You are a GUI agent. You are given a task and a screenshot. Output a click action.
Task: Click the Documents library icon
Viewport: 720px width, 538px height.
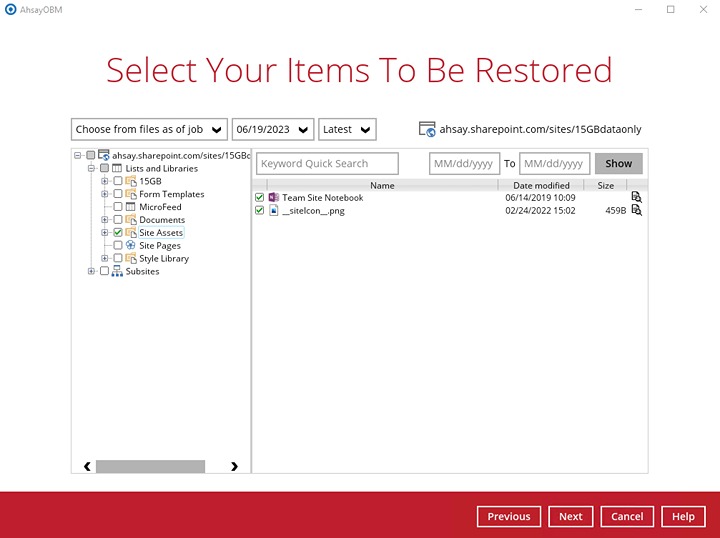131,219
